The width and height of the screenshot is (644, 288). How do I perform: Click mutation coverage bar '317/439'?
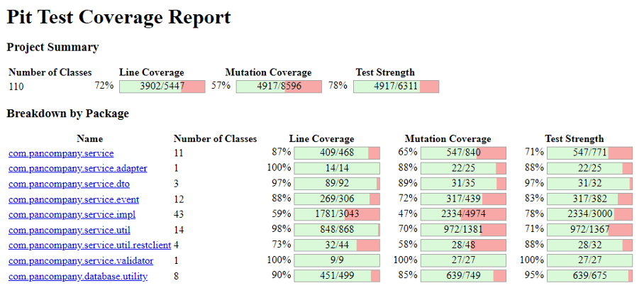pyautogui.click(x=464, y=199)
